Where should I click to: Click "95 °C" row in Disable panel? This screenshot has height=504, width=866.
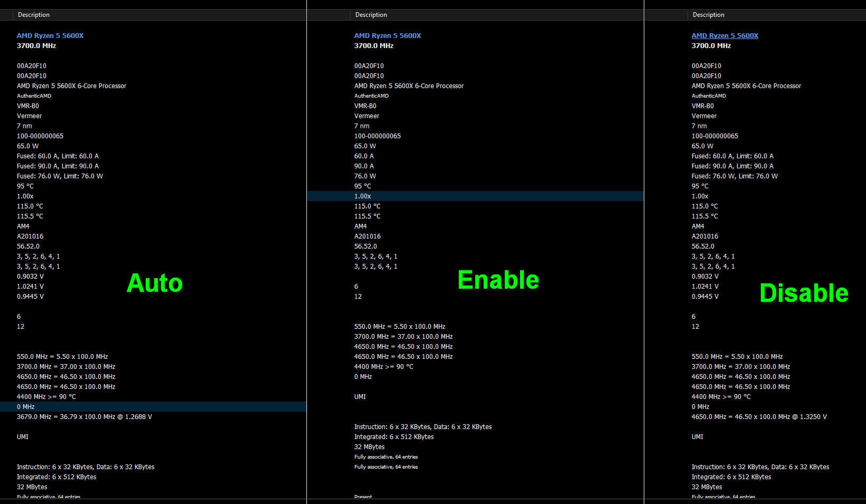[700, 186]
